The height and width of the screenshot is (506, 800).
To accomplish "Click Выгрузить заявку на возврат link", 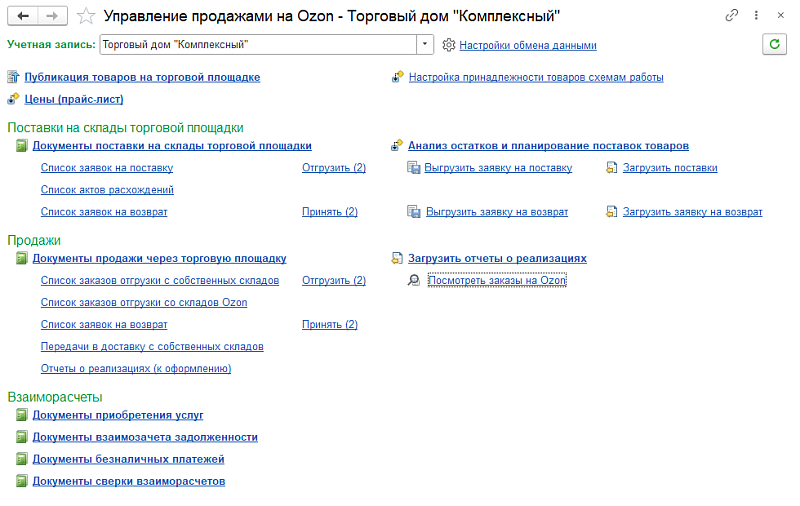I will (497, 212).
